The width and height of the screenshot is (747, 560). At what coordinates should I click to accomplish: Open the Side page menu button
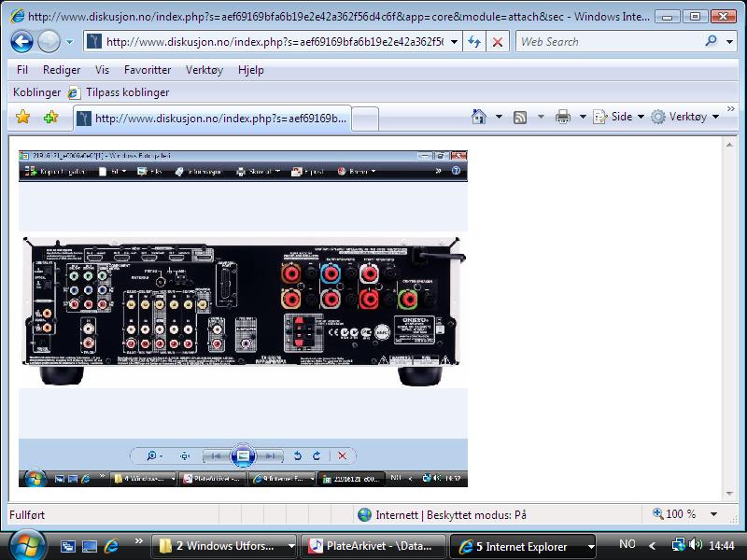[618, 117]
